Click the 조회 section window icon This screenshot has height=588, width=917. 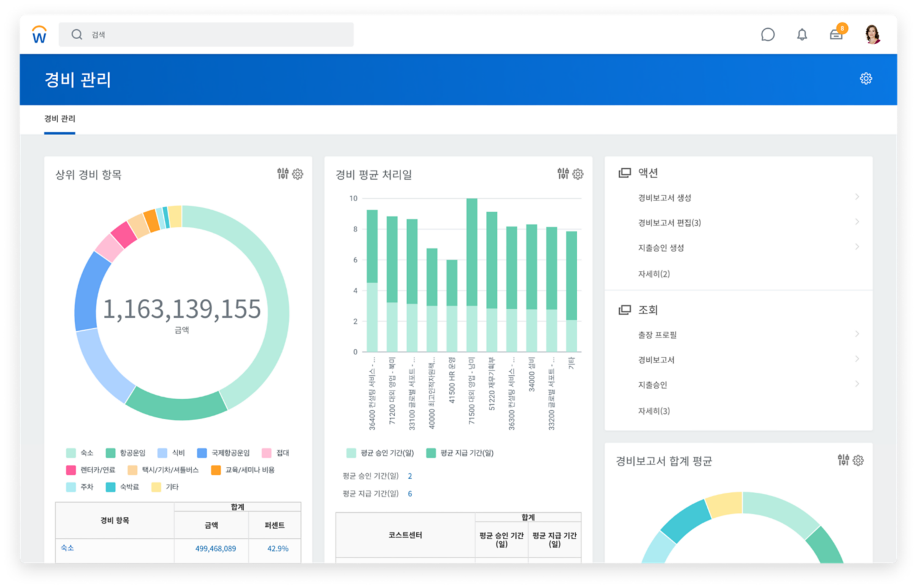point(625,310)
